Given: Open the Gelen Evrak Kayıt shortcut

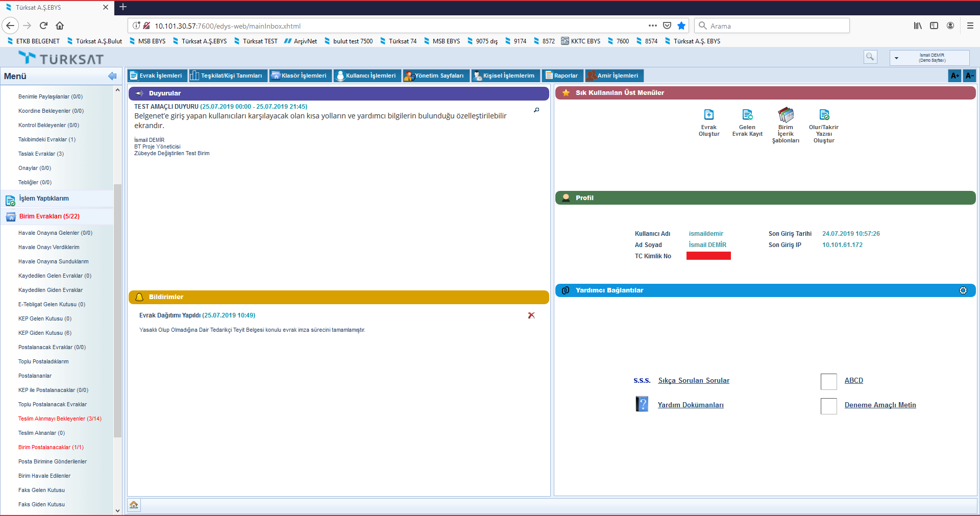Looking at the screenshot, I should pos(747,115).
